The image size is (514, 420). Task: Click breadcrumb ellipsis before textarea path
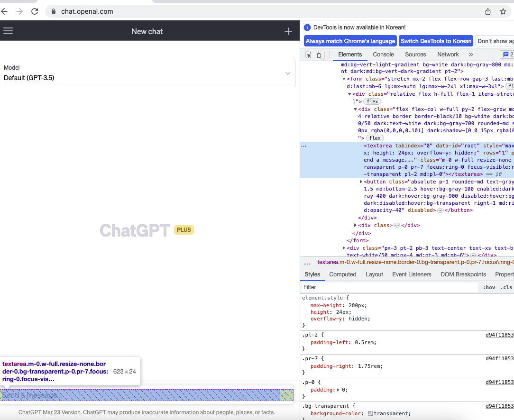point(307,263)
